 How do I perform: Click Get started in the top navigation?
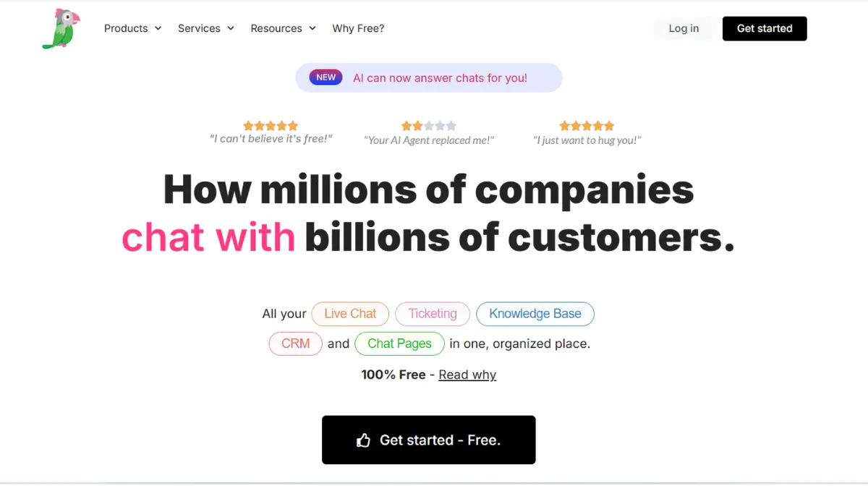pyautogui.click(x=765, y=28)
